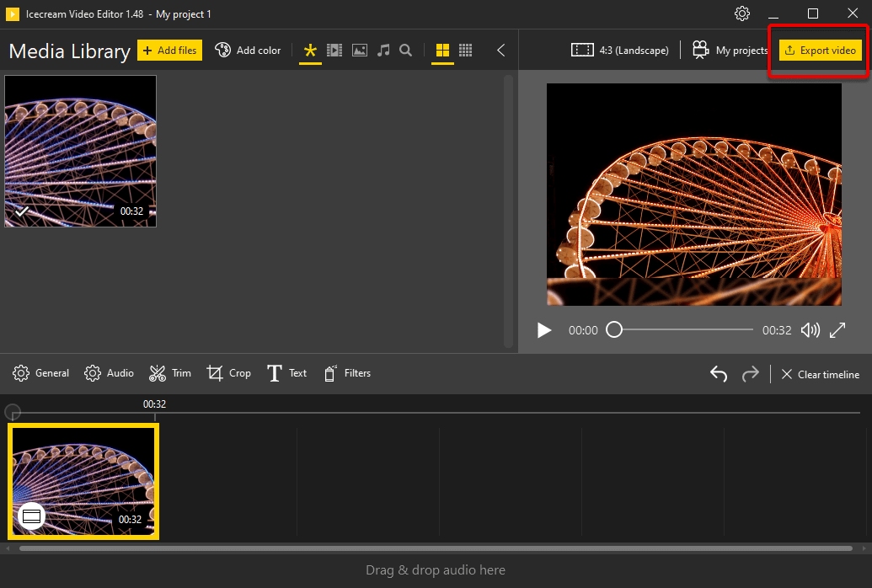872x588 pixels.
Task: Add Text to the clip
Action: (x=287, y=373)
